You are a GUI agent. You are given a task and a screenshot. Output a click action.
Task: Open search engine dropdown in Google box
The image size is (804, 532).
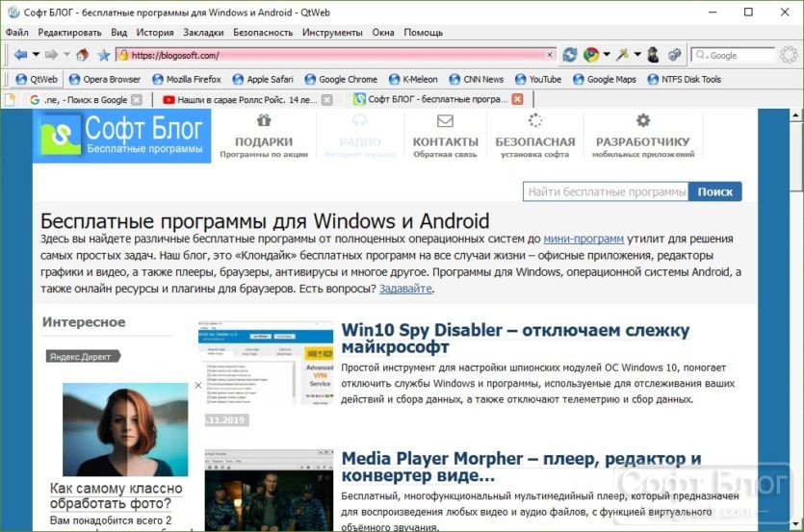pyautogui.click(x=701, y=55)
